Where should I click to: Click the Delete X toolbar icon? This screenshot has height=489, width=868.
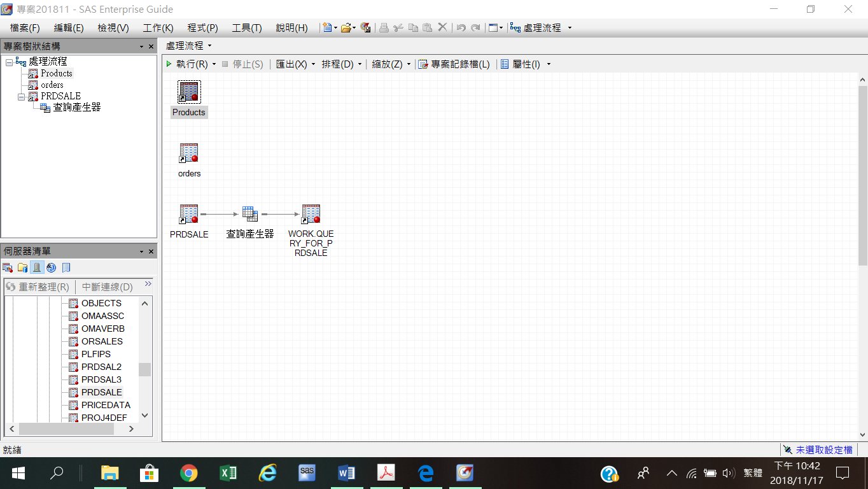(x=442, y=27)
